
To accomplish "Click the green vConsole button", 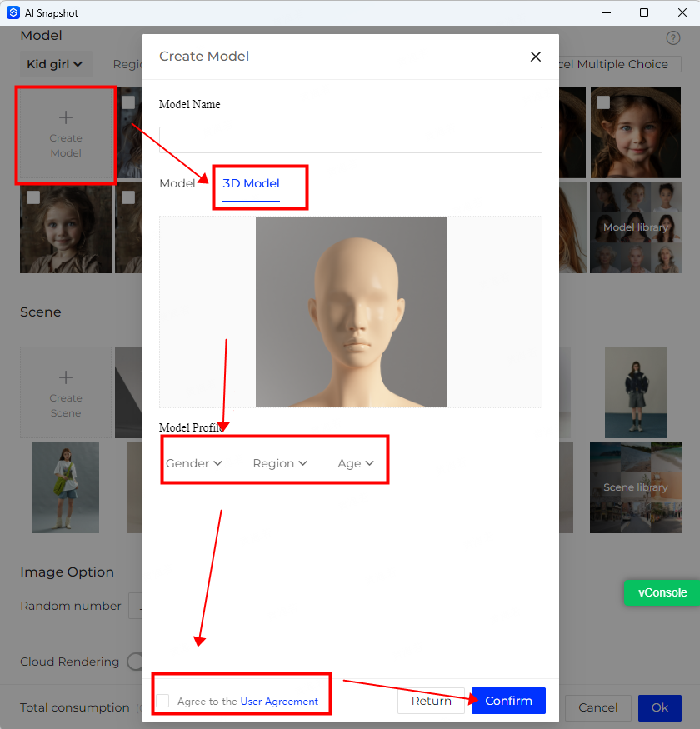I will coord(662,592).
